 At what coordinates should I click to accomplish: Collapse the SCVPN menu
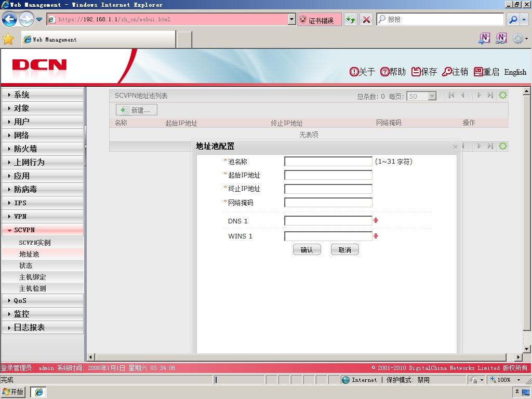point(43,230)
